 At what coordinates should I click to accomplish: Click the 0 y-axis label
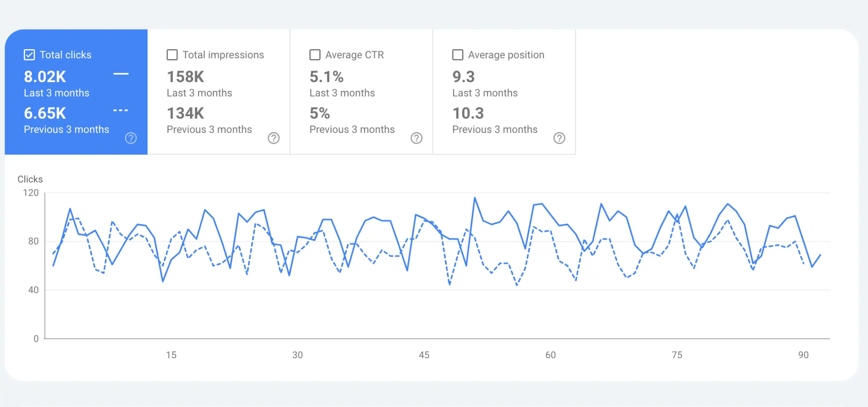point(36,339)
